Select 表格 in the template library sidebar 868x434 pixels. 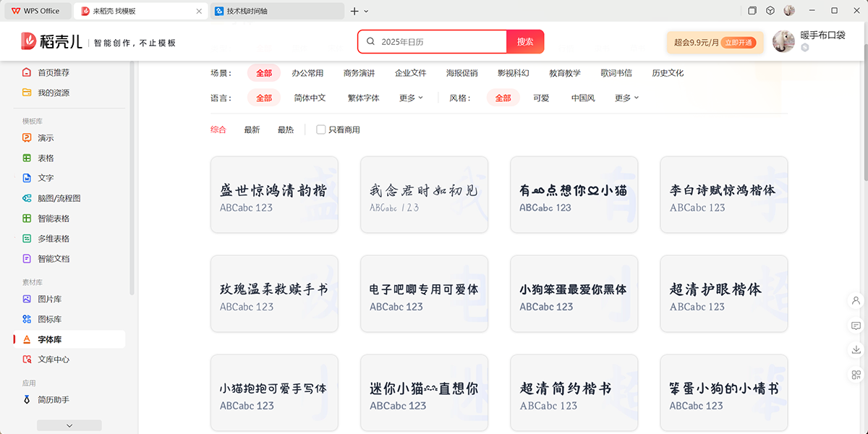pyautogui.click(x=46, y=158)
